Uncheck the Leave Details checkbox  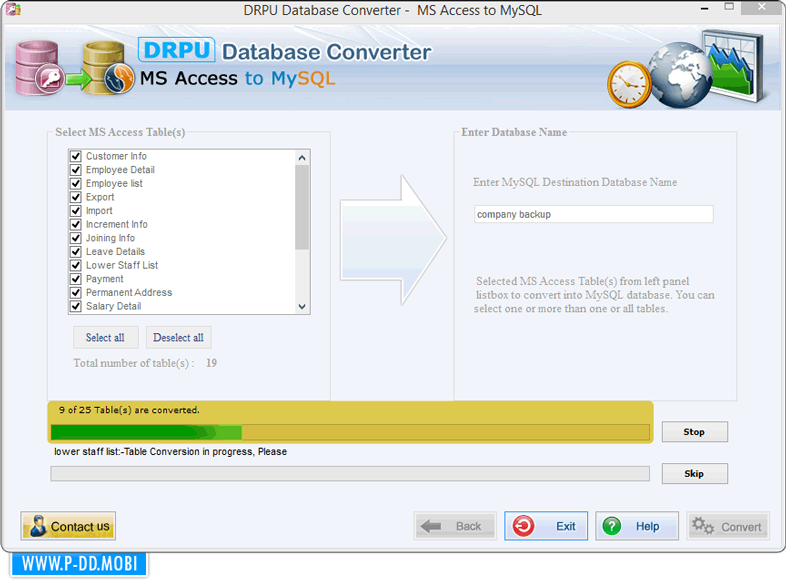(76, 251)
